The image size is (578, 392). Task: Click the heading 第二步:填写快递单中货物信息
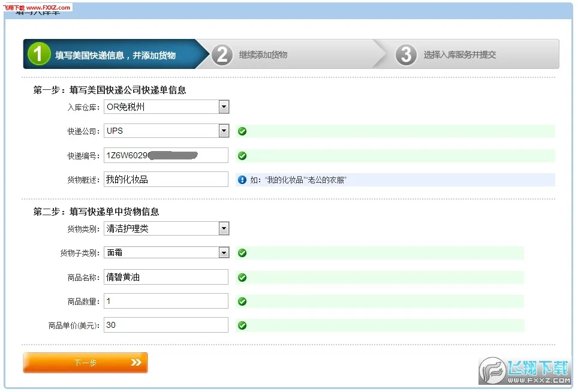[96, 212]
